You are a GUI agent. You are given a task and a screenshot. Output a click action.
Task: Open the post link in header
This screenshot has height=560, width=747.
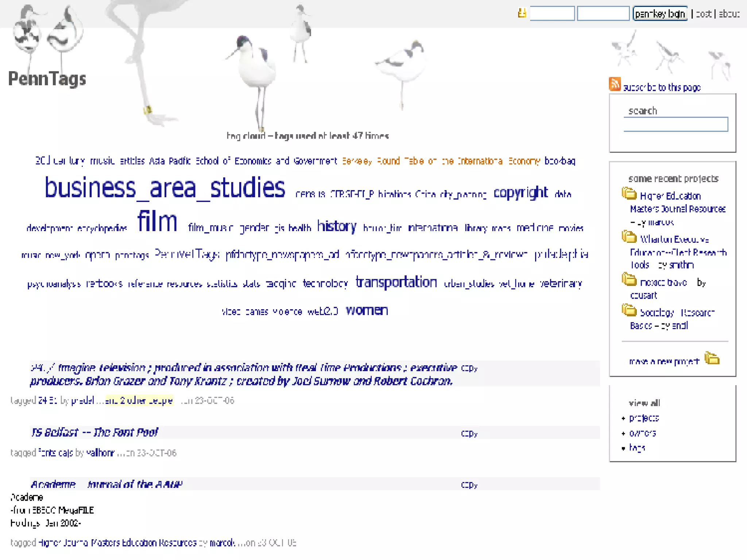[704, 14]
